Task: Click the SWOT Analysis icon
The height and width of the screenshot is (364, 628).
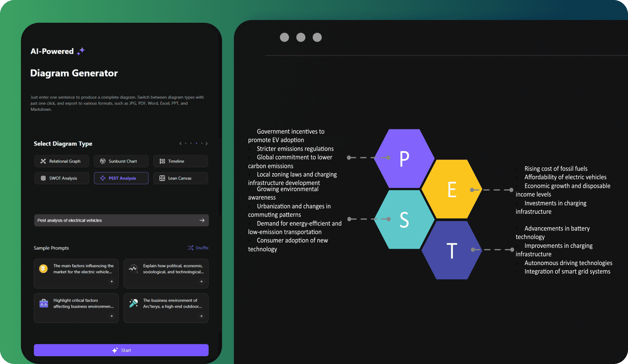Action: (42, 178)
